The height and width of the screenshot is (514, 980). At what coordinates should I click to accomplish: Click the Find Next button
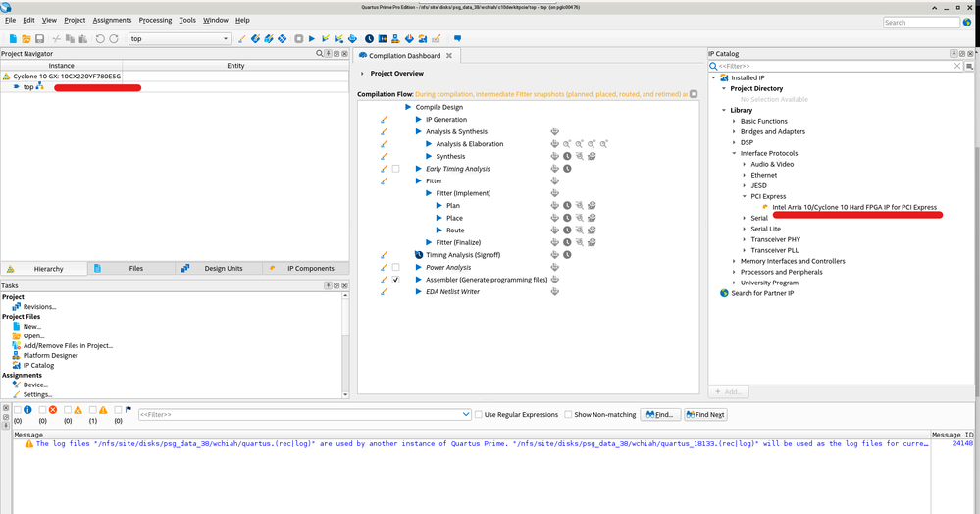pyautogui.click(x=705, y=415)
